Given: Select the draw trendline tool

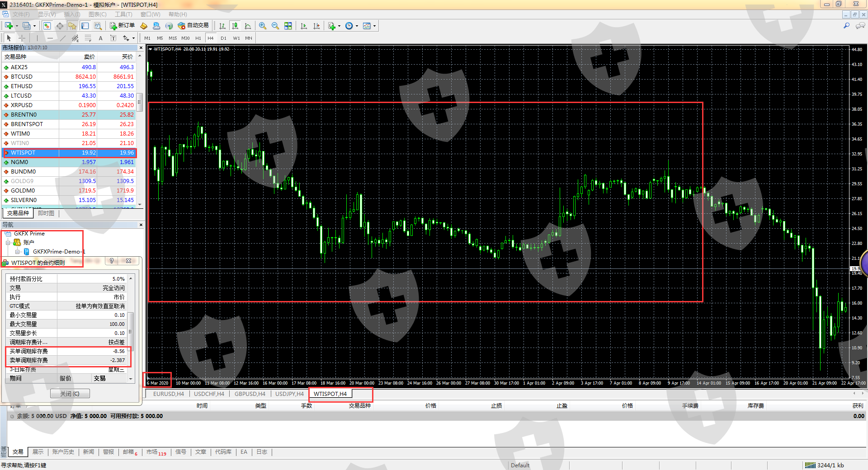Looking at the screenshot, I should pyautogui.click(x=63, y=38).
